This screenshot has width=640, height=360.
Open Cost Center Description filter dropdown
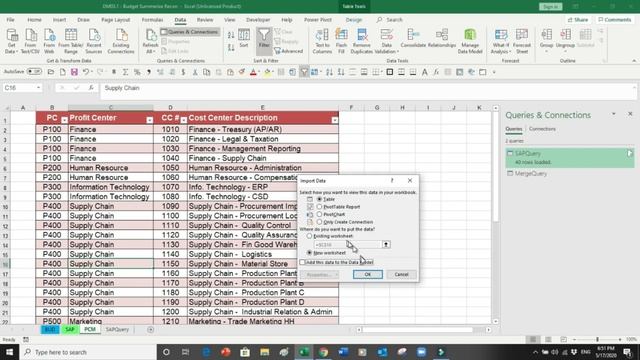[335, 120]
